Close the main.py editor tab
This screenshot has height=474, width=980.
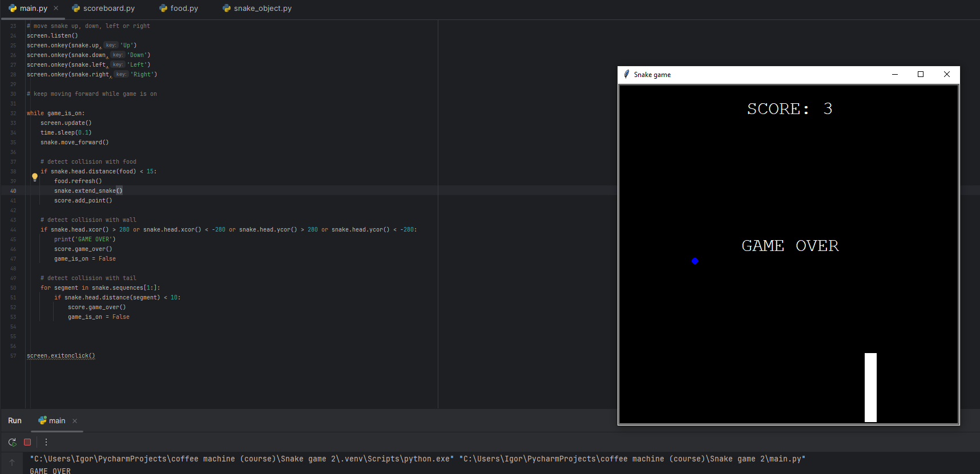56,9
